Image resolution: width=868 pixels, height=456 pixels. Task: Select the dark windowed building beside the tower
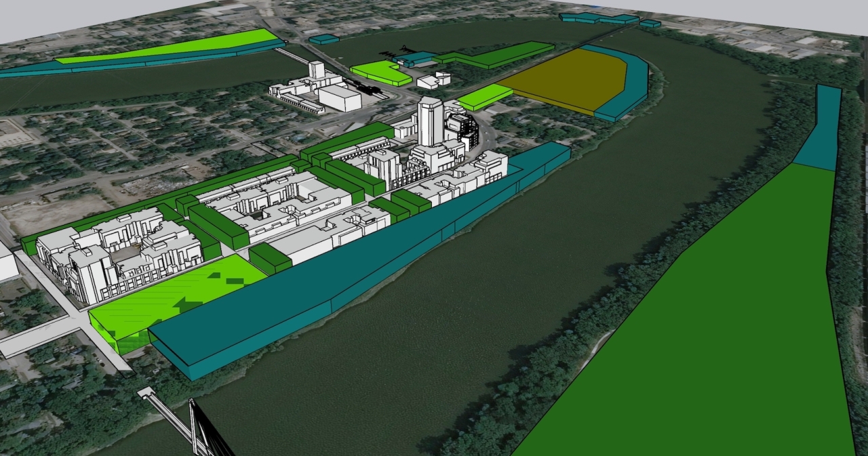(462, 131)
